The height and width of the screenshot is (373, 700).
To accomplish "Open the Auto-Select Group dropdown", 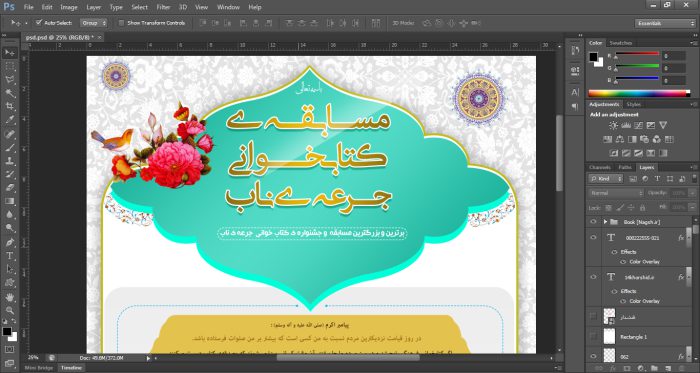I will [94, 23].
